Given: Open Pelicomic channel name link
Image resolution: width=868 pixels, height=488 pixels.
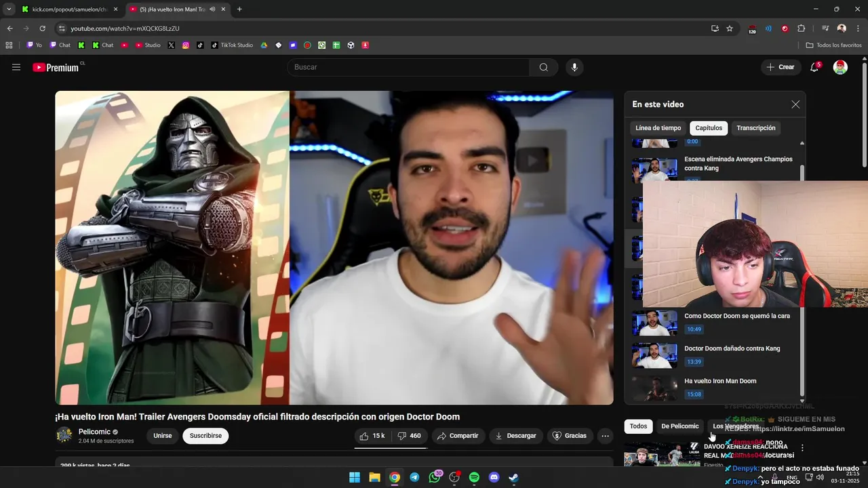Looking at the screenshot, I should click(x=94, y=432).
